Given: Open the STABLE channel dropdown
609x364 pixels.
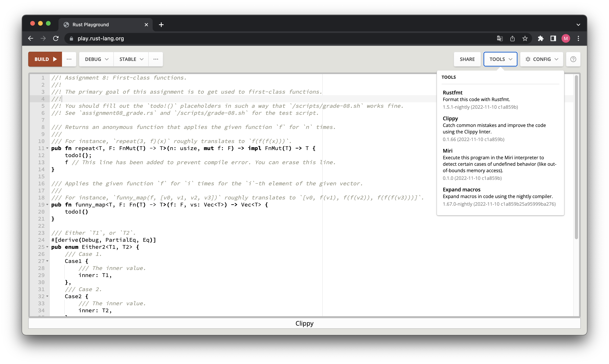Looking at the screenshot, I should click(131, 59).
